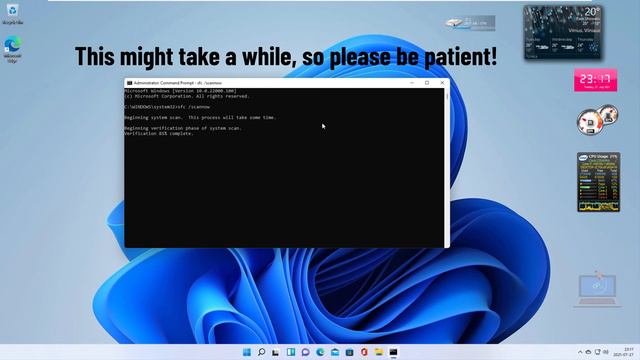Minimize the Command Prompt window
The height and width of the screenshot is (360, 640).
click(x=412, y=83)
